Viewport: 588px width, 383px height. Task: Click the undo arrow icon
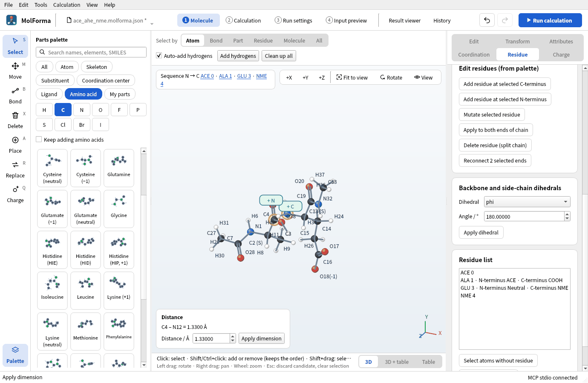pos(487,20)
